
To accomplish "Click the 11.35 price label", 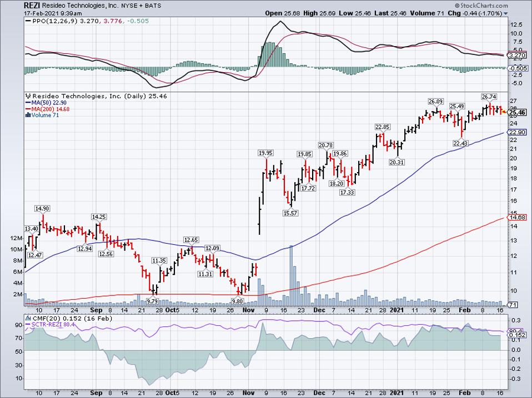I will [159, 261].
